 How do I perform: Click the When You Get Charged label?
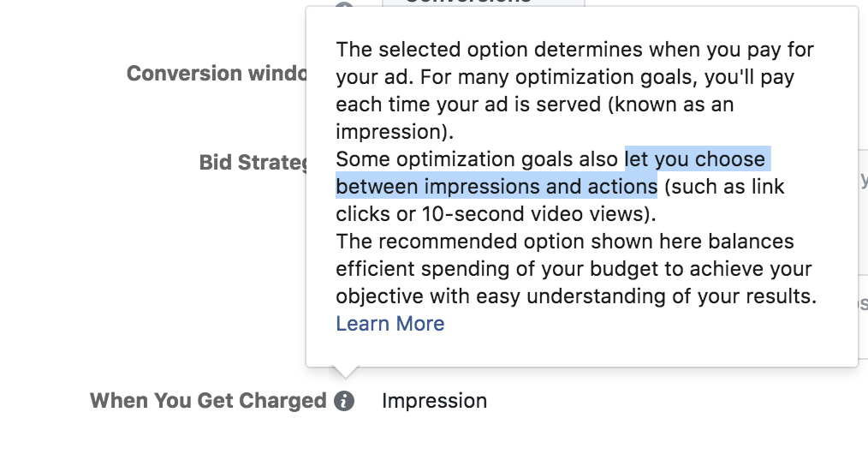(208, 401)
